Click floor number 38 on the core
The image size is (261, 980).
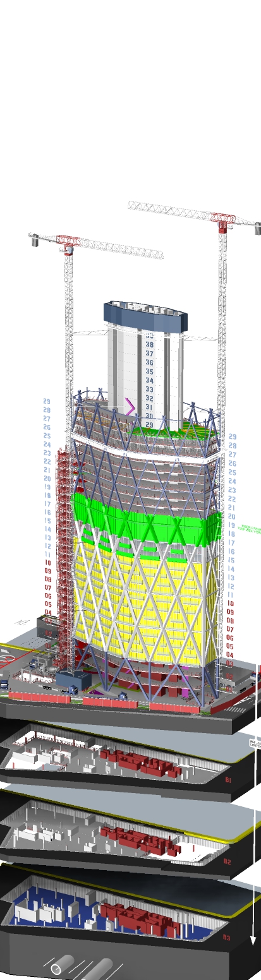150,345
